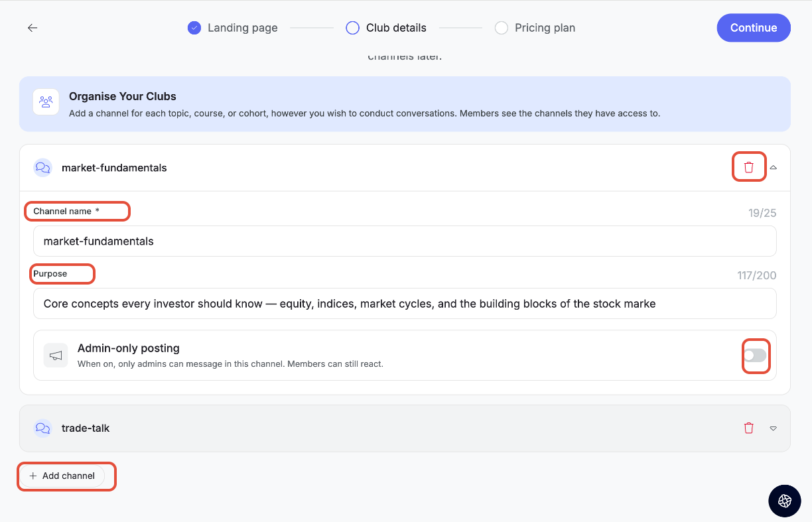Add a new channel

[x=62, y=476]
